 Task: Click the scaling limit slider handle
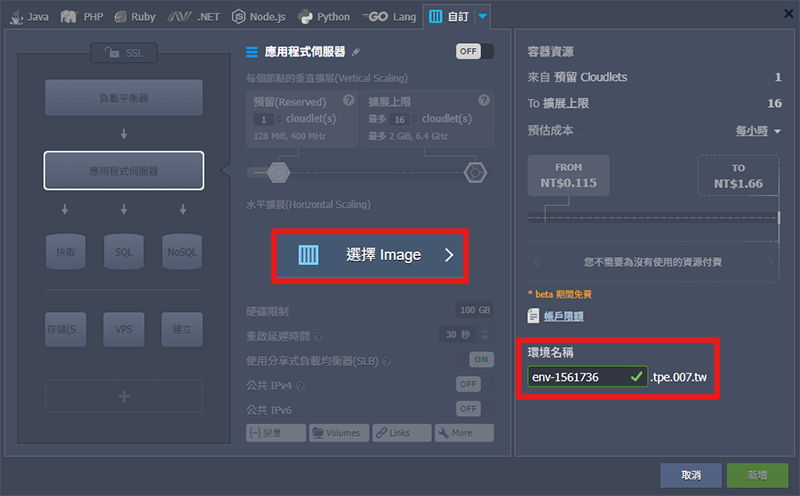(475, 172)
